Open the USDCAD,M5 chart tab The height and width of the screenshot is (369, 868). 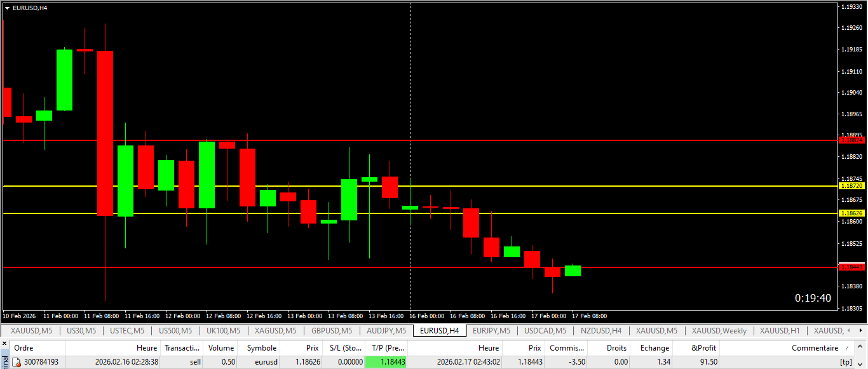pyautogui.click(x=545, y=331)
